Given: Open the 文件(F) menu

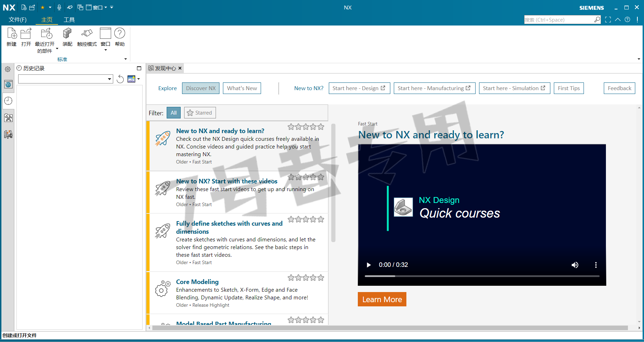Looking at the screenshot, I should tap(17, 20).
